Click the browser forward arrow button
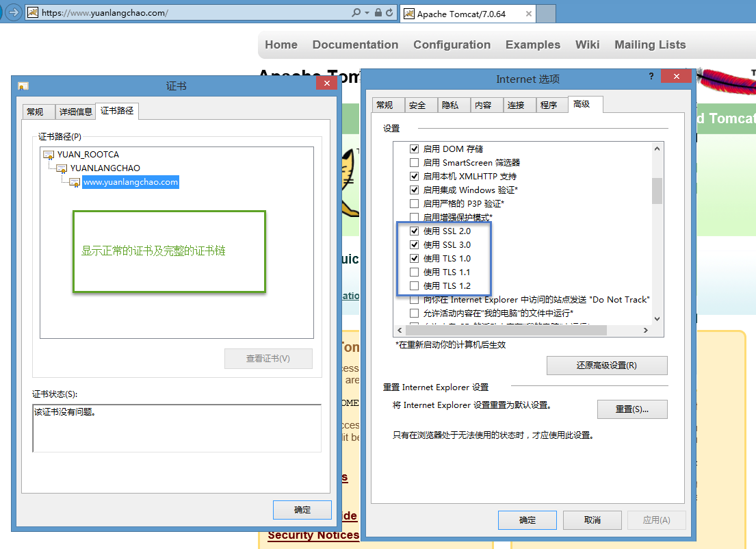The image size is (756, 549). 14,12
